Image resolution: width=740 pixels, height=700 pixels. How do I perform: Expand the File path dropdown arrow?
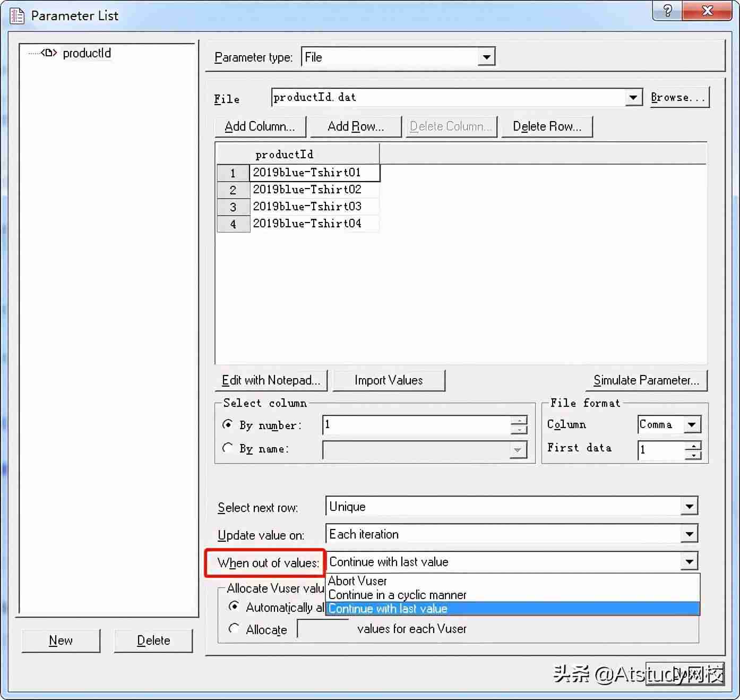[x=633, y=97]
